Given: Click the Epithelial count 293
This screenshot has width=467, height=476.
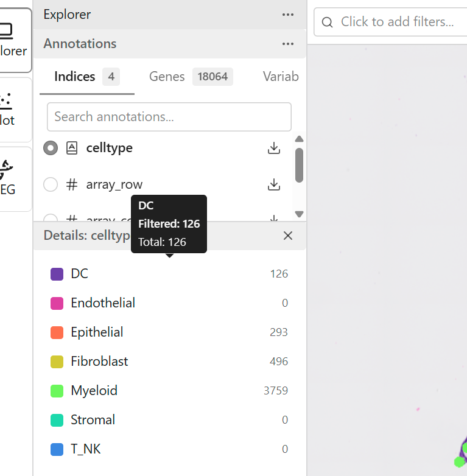Looking at the screenshot, I should pos(279,332).
